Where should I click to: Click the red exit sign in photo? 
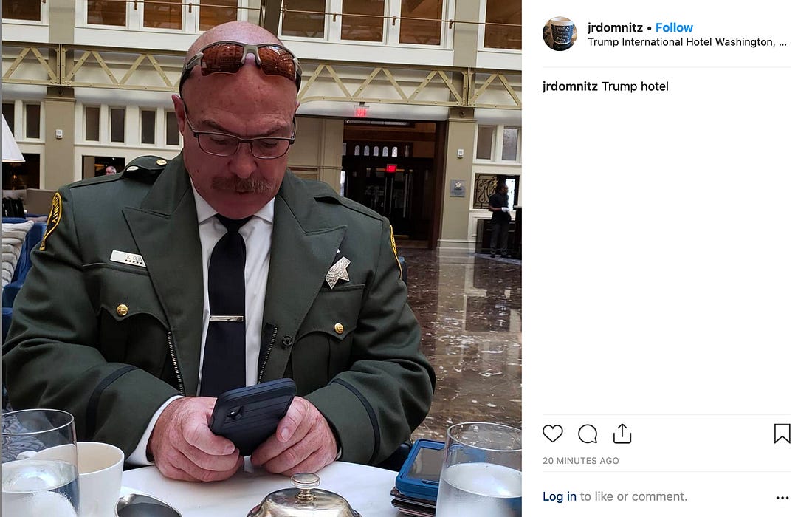tap(361, 111)
